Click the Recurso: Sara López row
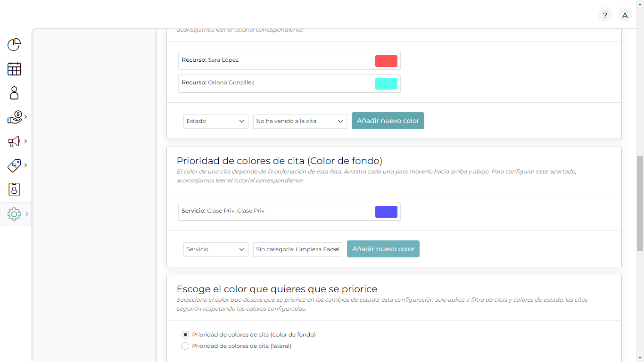Image resolution: width=644 pixels, height=362 pixels. pyautogui.click(x=289, y=61)
